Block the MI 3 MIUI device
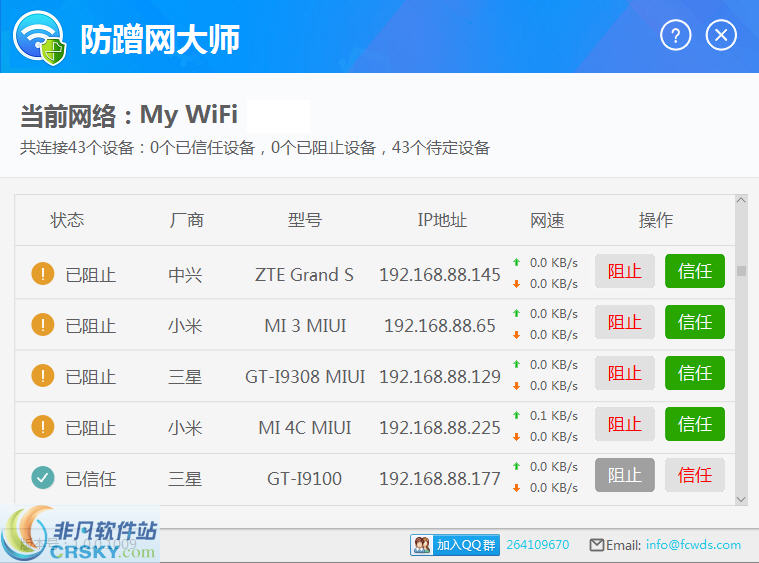Image resolution: width=759 pixels, height=563 pixels. pos(624,322)
